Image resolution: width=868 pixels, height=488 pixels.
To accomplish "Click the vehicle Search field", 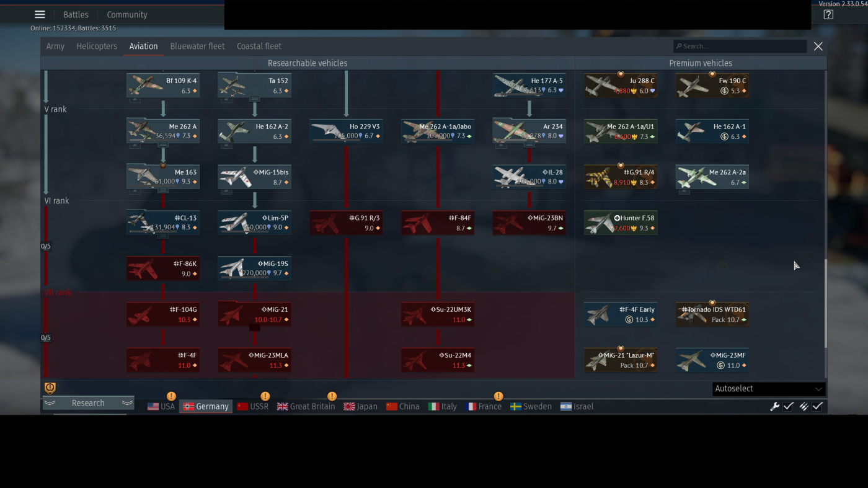I will (x=740, y=47).
